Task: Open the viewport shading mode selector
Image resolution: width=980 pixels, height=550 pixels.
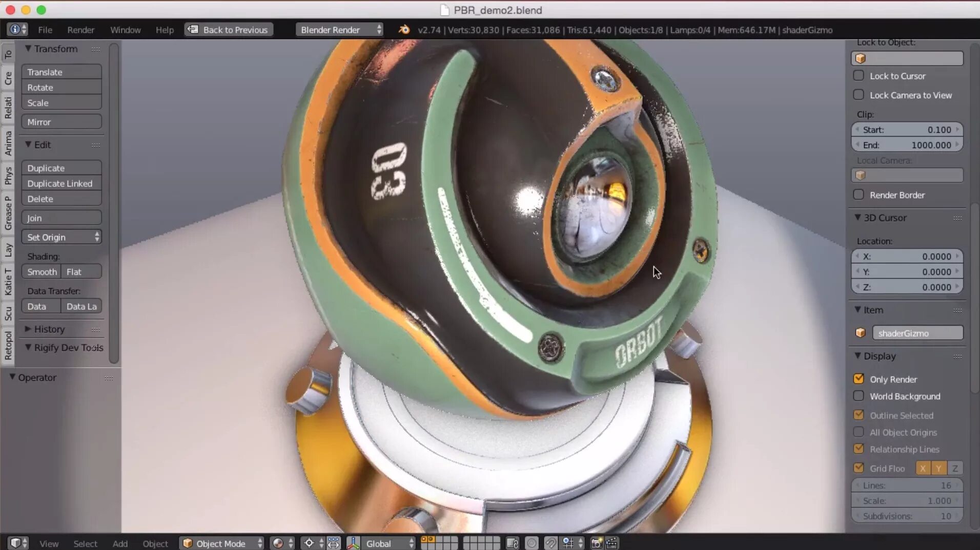Action: [x=283, y=543]
